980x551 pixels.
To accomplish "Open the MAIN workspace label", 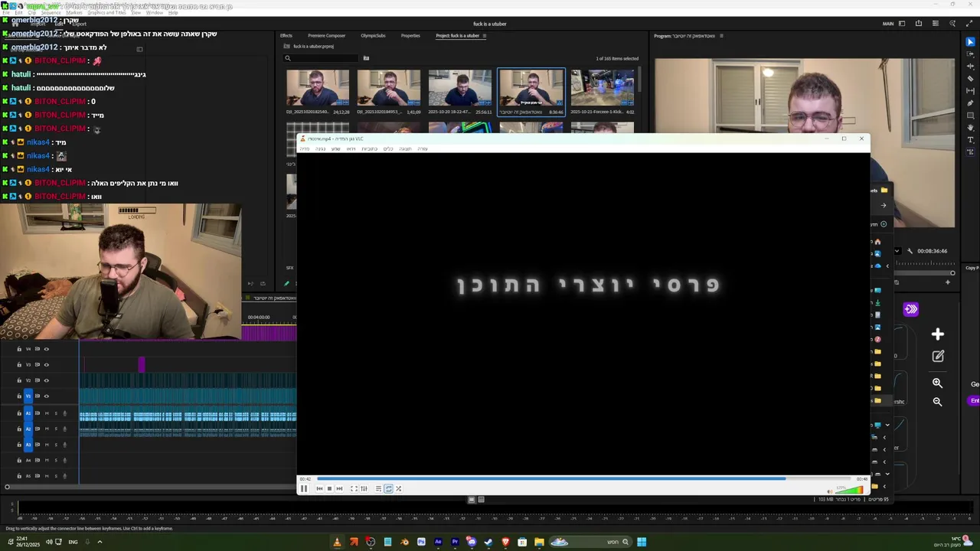I will pos(888,24).
